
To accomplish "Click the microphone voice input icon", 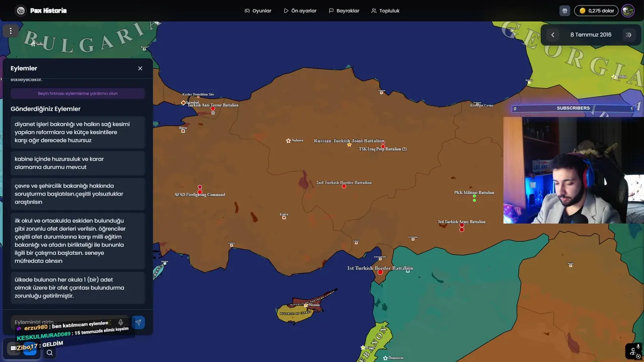I will [x=121, y=322].
